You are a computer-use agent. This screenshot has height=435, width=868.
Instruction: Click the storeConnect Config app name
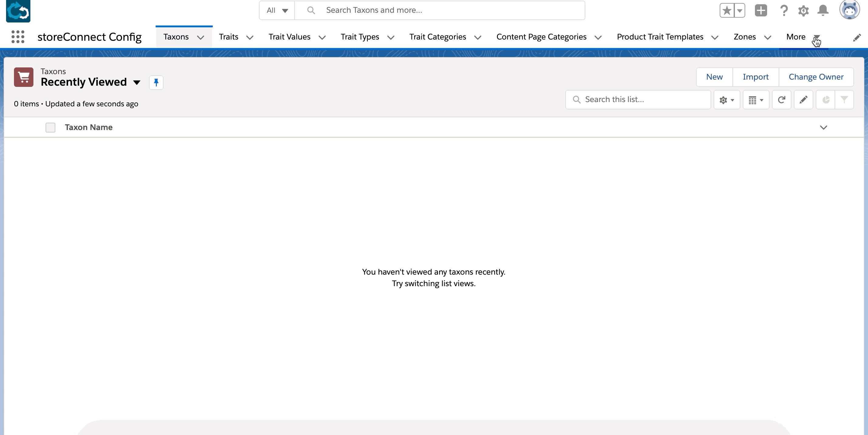(x=89, y=37)
